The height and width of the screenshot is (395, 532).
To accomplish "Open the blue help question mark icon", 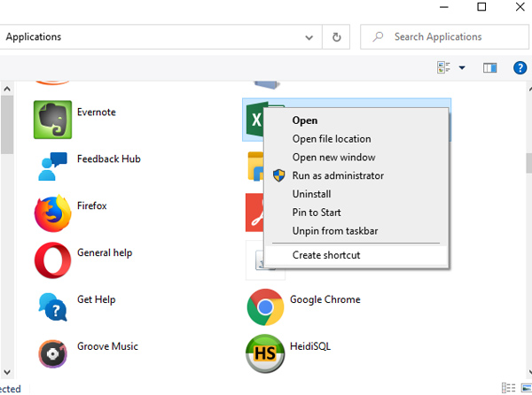I will 520,68.
